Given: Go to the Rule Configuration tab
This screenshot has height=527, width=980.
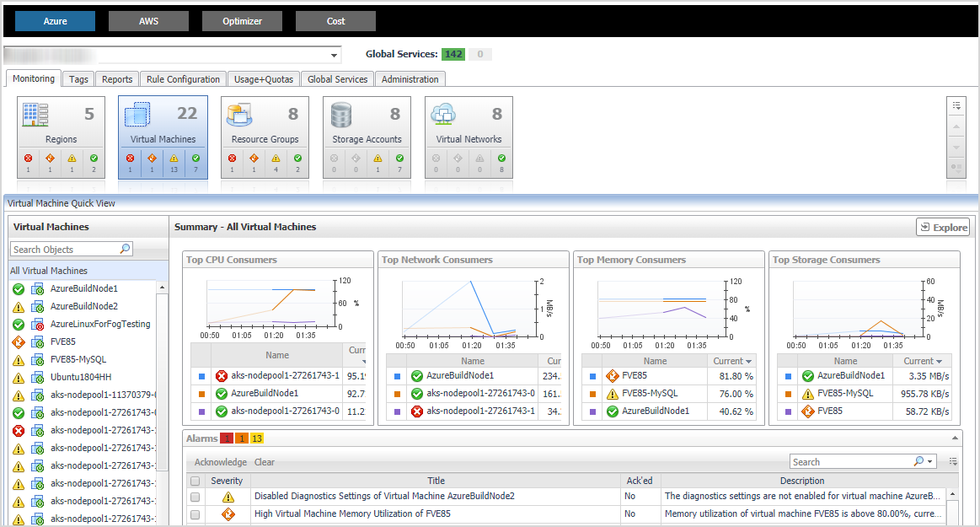Looking at the screenshot, I should [x=183, y=79].
